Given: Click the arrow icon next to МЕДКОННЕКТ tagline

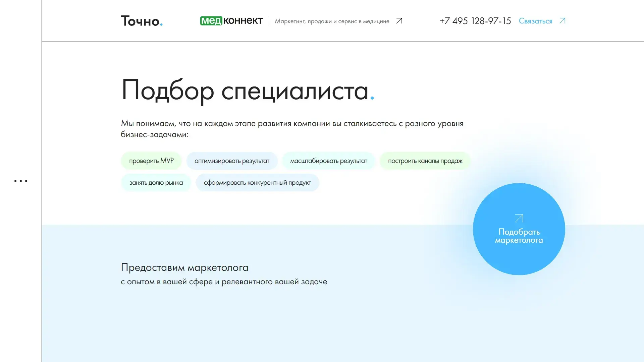Looking at the screenshot, I should click(x=399, y=21).
